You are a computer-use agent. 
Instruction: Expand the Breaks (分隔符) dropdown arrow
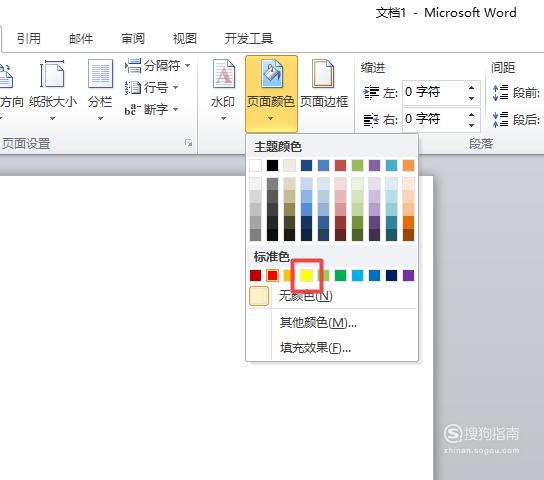tap(188, 65)
